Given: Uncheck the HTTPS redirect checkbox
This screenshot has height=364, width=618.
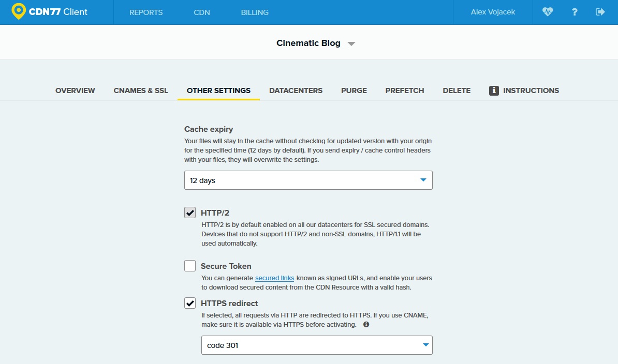Looking at the screenshot, I should pos(190,303).
